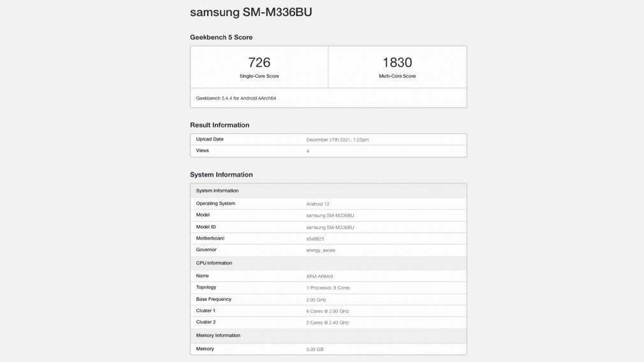Click the Operating System label
This screenshot has width=644, height=362.
216,203
